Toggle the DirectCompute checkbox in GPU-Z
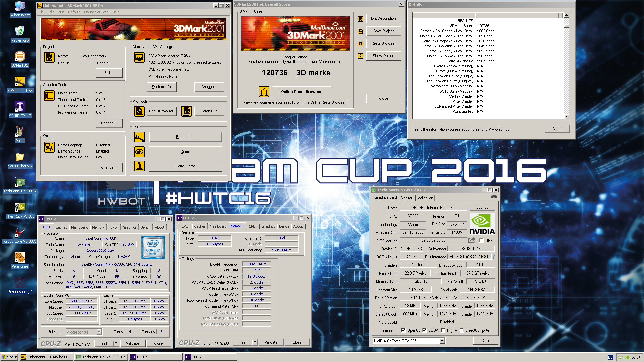The image size is (644, 362). click(462, 330)
